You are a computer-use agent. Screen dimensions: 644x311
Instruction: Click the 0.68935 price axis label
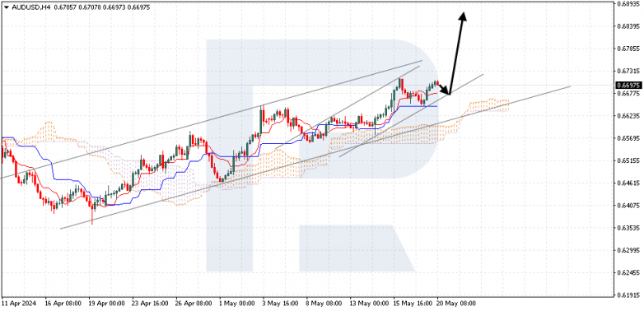pyautogui.click(x=629, y=3)
